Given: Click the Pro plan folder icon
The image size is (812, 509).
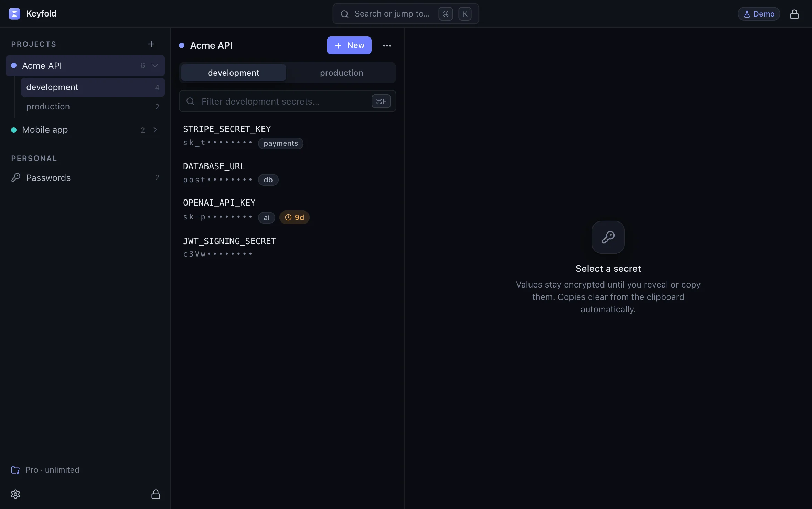Looking at the screenshot, I should point(15,470).
